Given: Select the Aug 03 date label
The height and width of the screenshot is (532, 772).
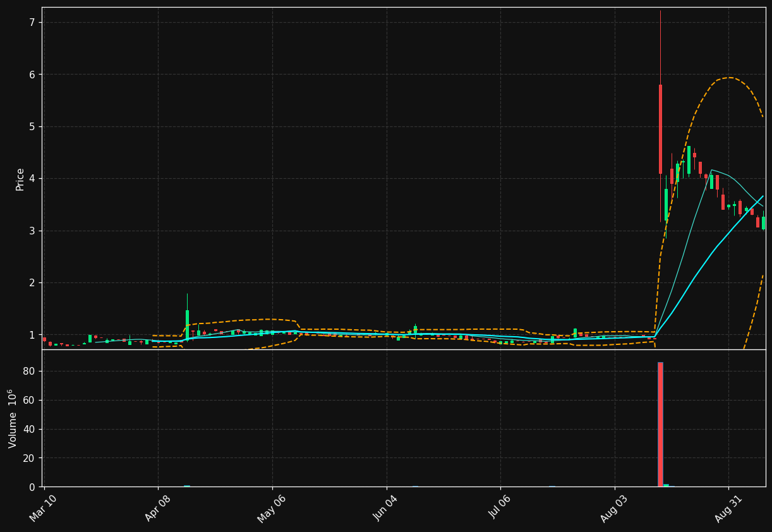Looking at the screenshot, I should [615, 509].
